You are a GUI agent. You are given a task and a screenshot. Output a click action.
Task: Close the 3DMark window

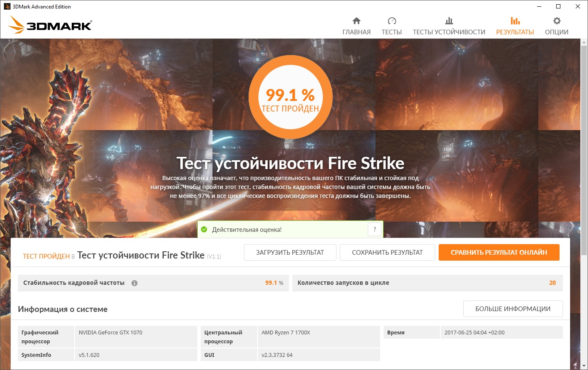click(x=578, y=6)
